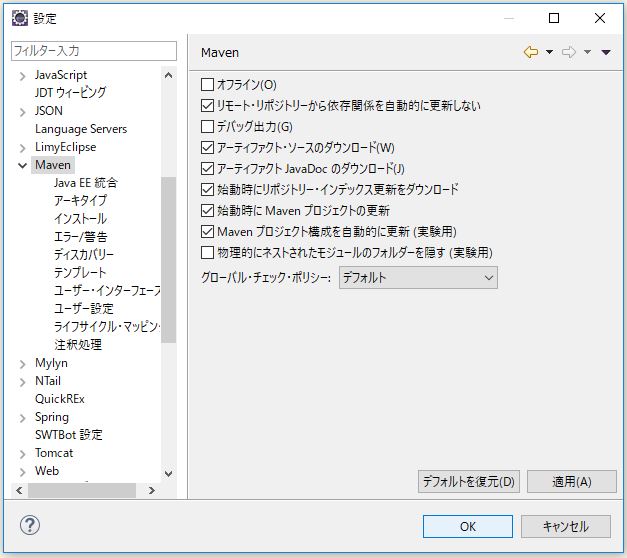
Task: Open the ユーザー設定 Maven subpage
Action: coord(84,309)
